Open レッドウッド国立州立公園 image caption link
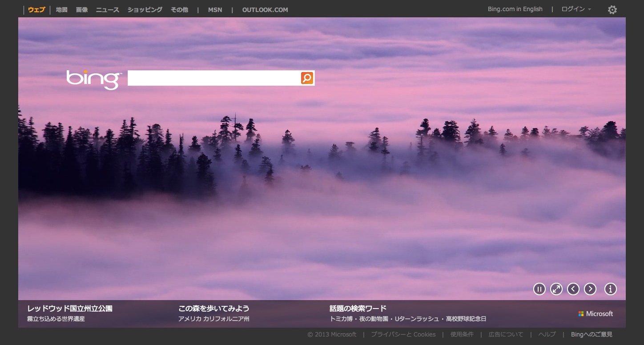644x345 pixels. (x=70, y=309)
